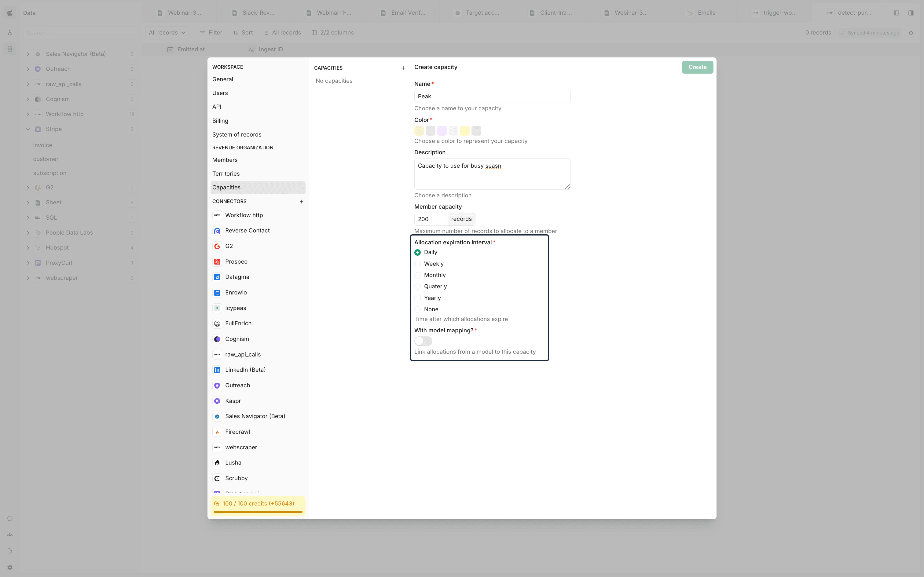Click the Create capacity button
924x577 pixels.
tap(697, 67)
